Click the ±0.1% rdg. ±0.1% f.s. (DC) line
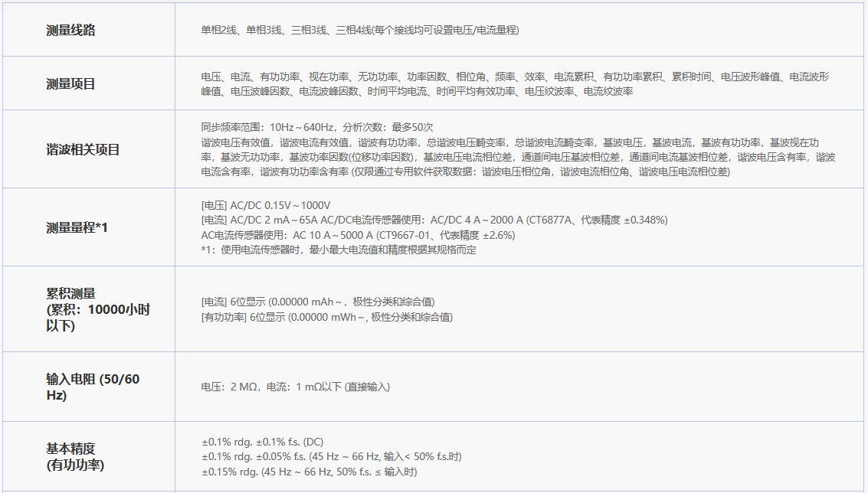Screen dimensions: 868x493 tap(262, 442)
